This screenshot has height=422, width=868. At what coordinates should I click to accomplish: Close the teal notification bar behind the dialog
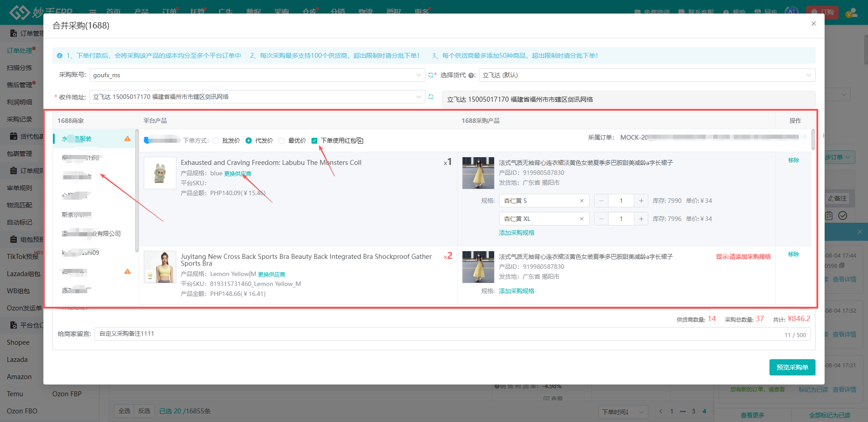(x=860, y=232)
